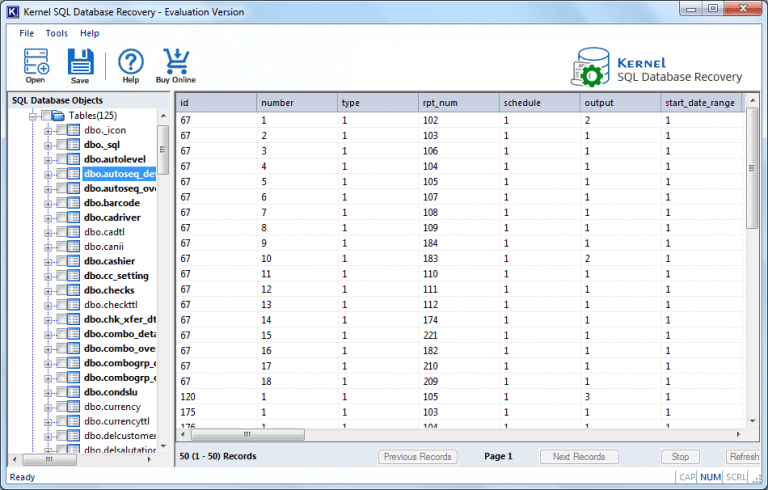The height and width of the screenshot is (490, 768).
Task: Click the output column header
Action: pyautogui.click(x=620, y=103)
